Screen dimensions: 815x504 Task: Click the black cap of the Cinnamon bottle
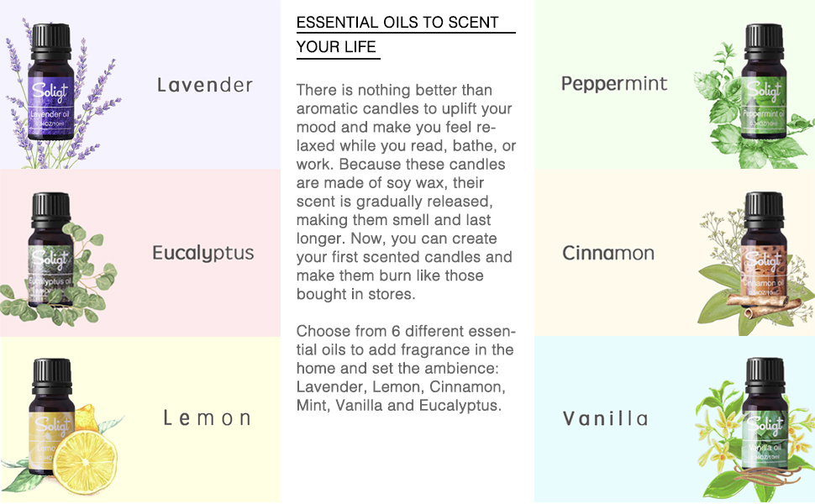tap(764, 206)
